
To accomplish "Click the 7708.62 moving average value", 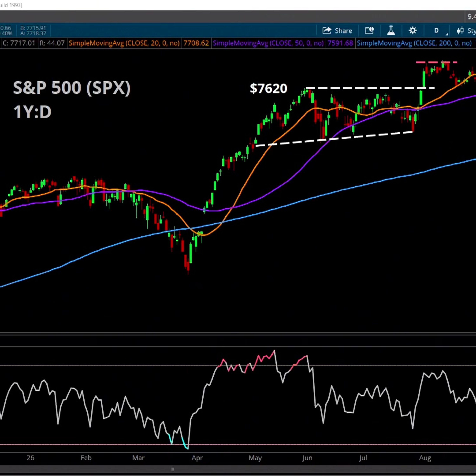I will [x=196, y=43].
